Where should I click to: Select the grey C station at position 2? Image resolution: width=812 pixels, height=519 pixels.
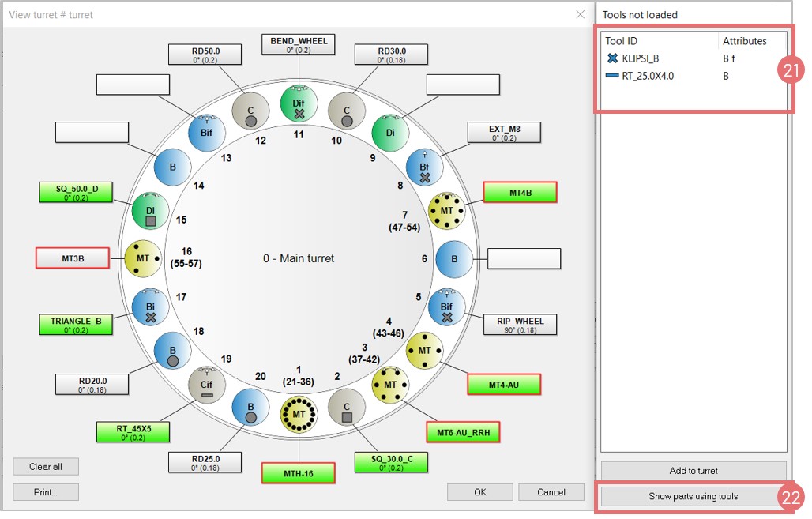(345, 407)
